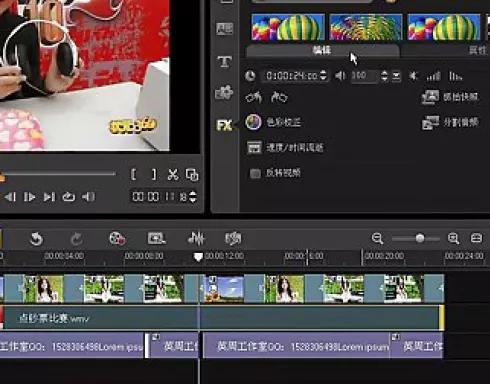Open Graphic library from sidebar
This screenshot has height=384, width=490.
(x=224, y=93)
